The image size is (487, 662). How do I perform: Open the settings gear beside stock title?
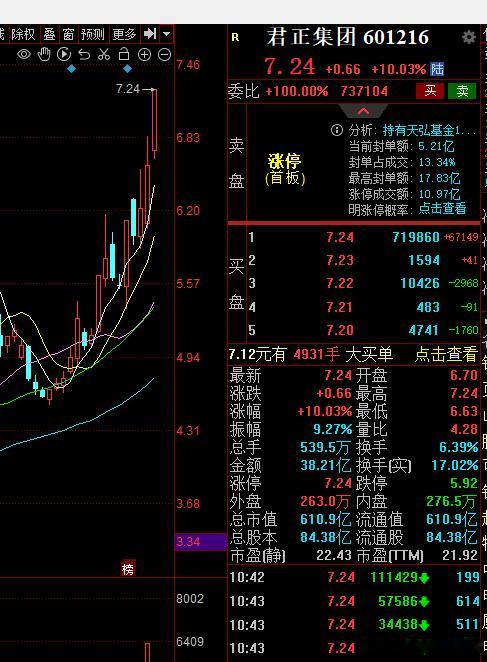(x=468, y=38)
